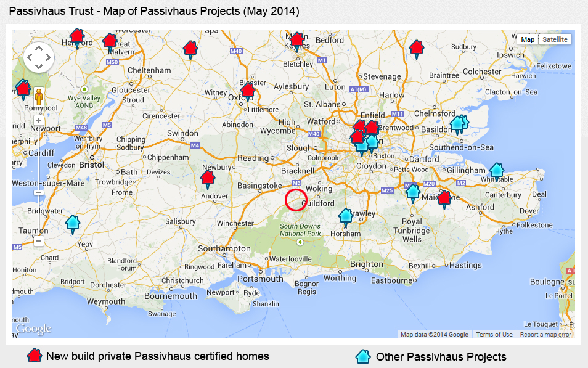Click the Street View pegman icon
Screen dimensions: 588x368
coord(39,99)
